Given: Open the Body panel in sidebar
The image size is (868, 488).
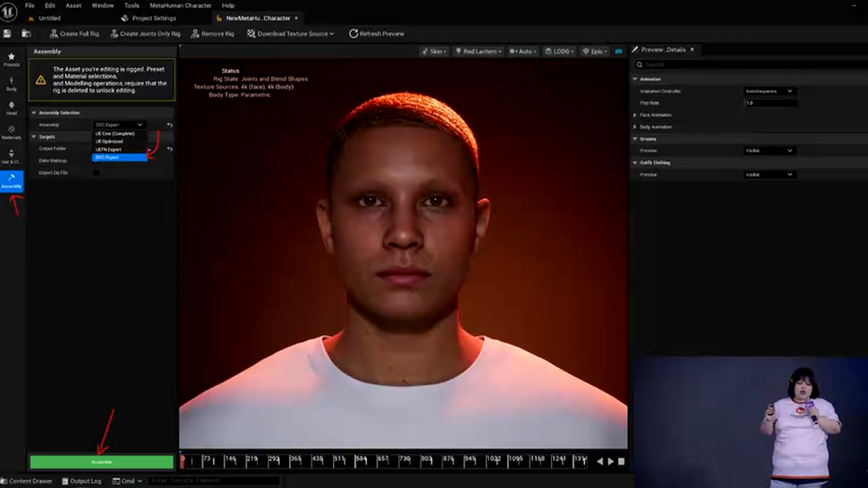Looking at the screenshot, I should click(x=11, y=83).
